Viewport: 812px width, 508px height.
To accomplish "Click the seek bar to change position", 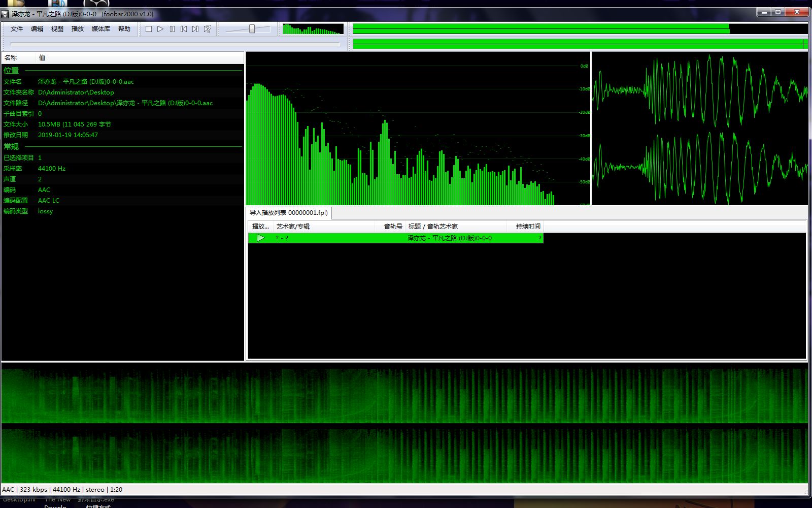I will click(x=175, y=44).
